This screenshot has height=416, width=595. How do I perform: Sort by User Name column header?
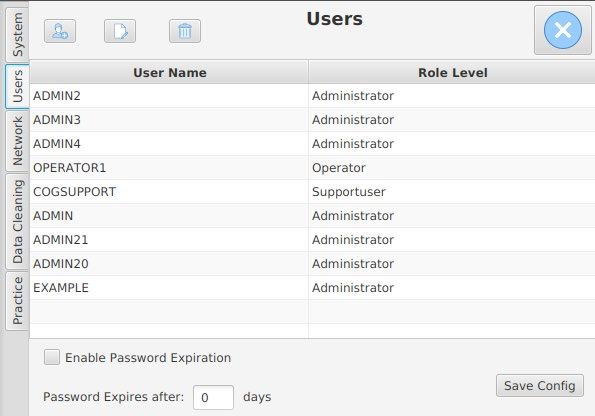[x=169, y=72]
